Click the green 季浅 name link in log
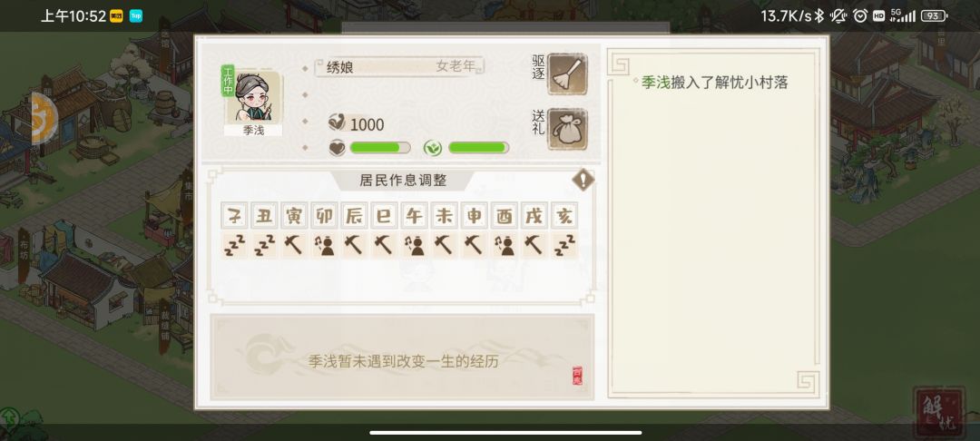 pos(656,83)
